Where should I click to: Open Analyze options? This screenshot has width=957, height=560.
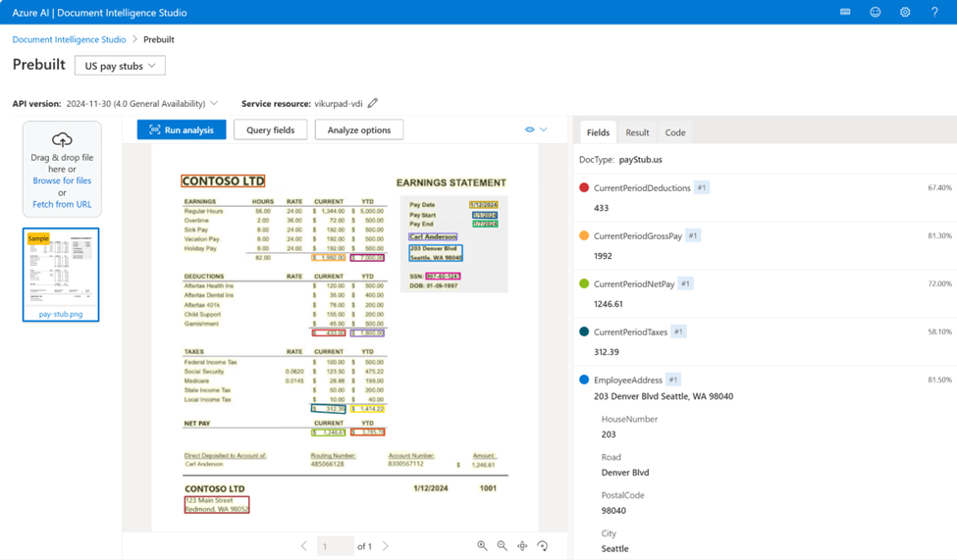pyautogui.click(x=359, y=129)
